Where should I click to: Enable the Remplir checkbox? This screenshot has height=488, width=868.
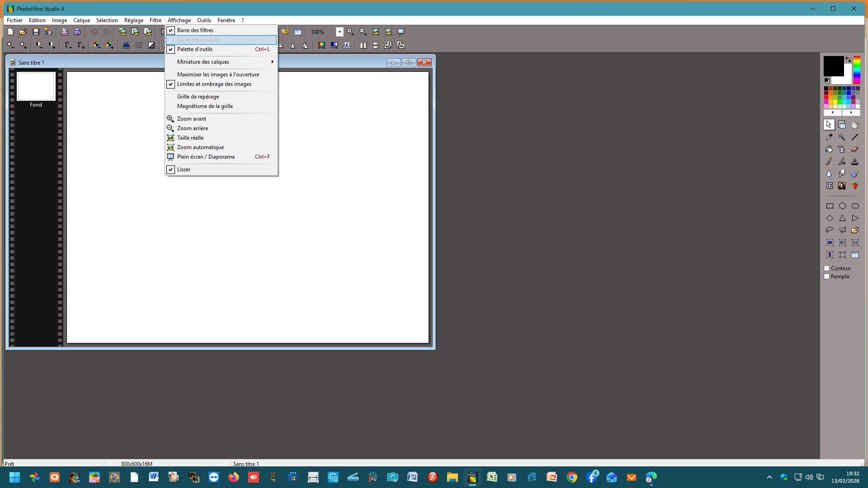(x=827, y=277)
